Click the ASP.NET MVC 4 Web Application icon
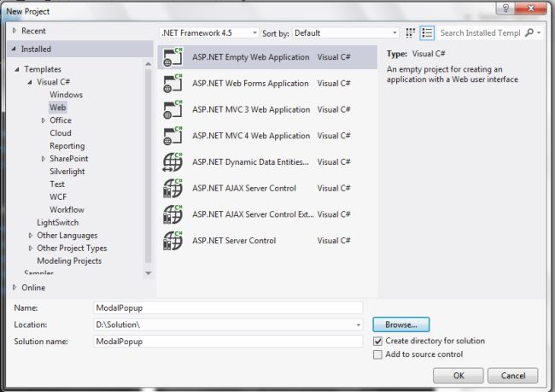The height and width of the screenshot is (392, 555). tap(172, 136)
